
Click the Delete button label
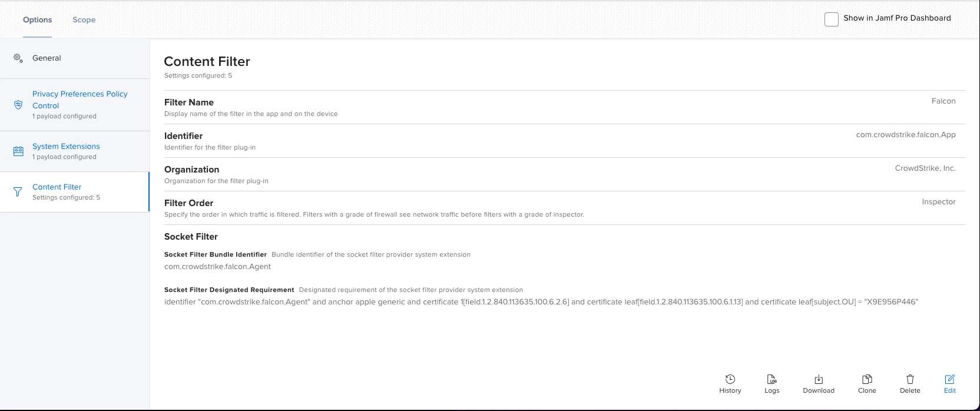910,390
